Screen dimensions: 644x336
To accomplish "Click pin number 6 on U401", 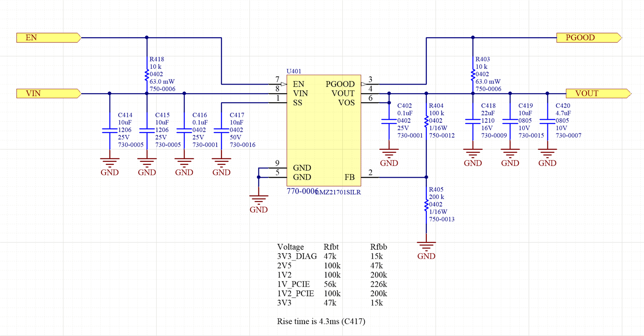I will pyautogui.click(x=370, y=98).
